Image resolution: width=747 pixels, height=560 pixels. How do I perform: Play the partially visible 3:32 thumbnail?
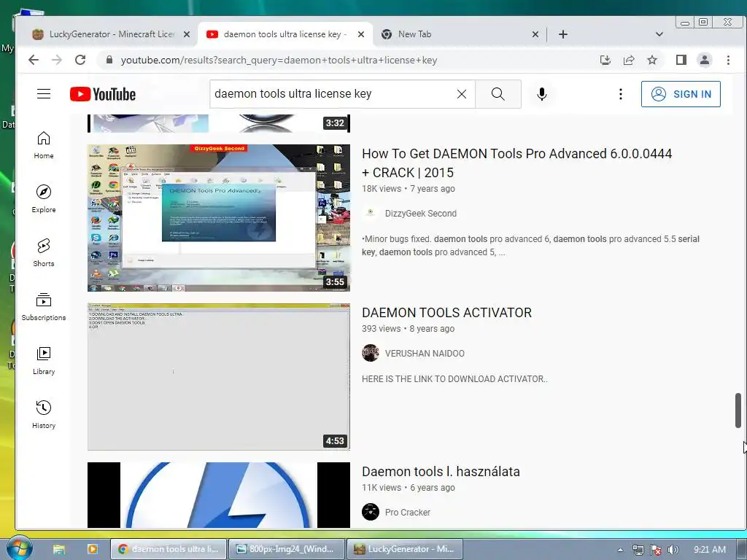coord(219,123)
